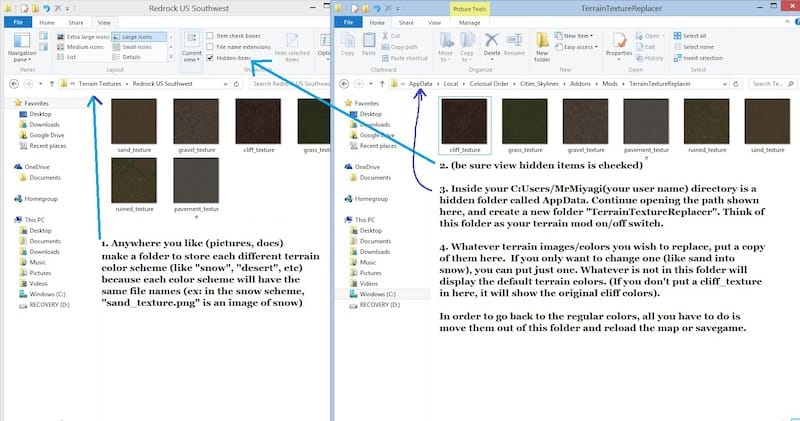Expand the Current view dropdown

[190, 50]
